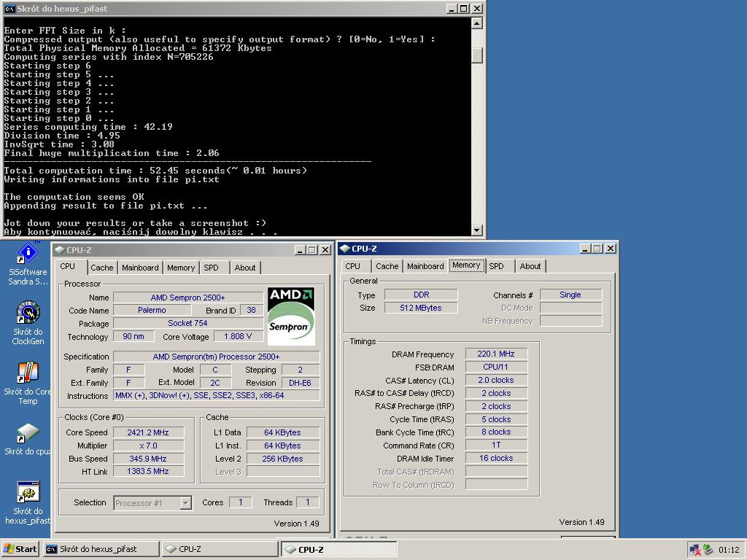This screenshot has height=560, width=747.
Task: Open About tab in left CPU-Z
Action: click(x=245, y=268)
